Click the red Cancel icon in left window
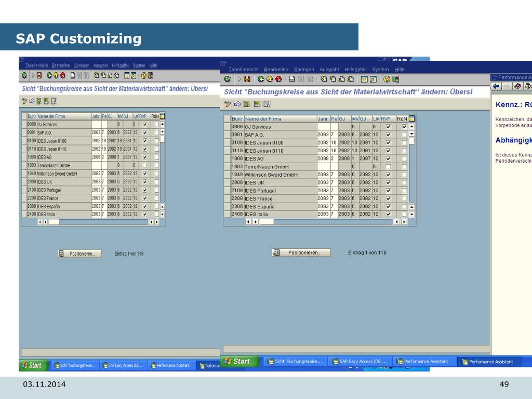Viewport: 532px width, 399px height. tap(63, 75)
